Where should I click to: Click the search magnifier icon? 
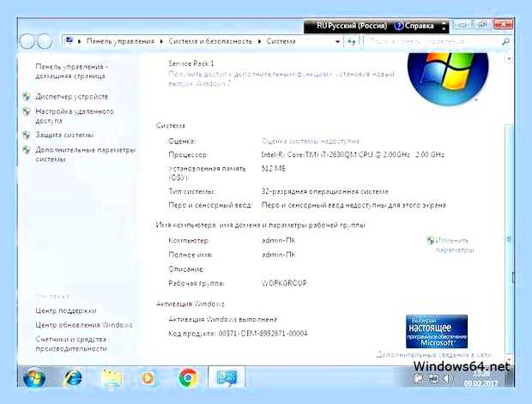505,42
